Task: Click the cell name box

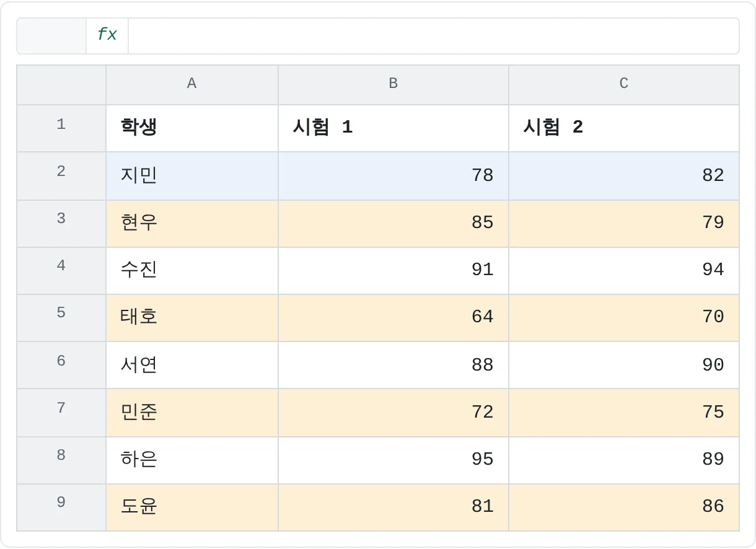Action: pos(51,35)
